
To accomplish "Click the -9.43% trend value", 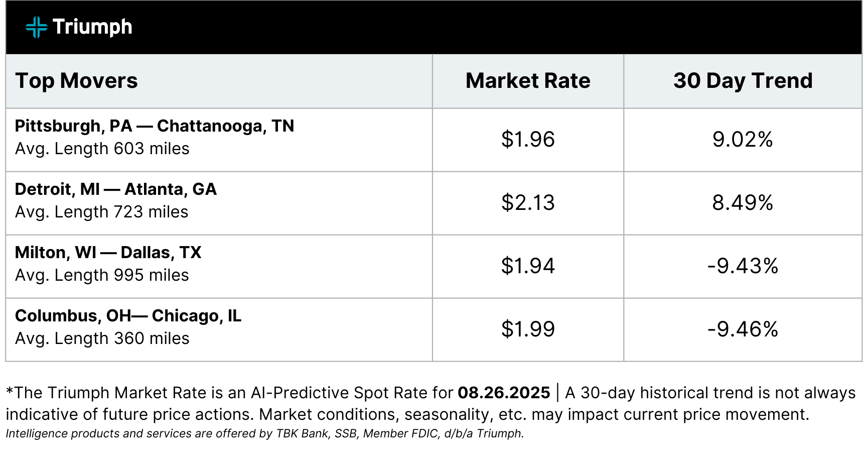I will (x=743, y=266).
